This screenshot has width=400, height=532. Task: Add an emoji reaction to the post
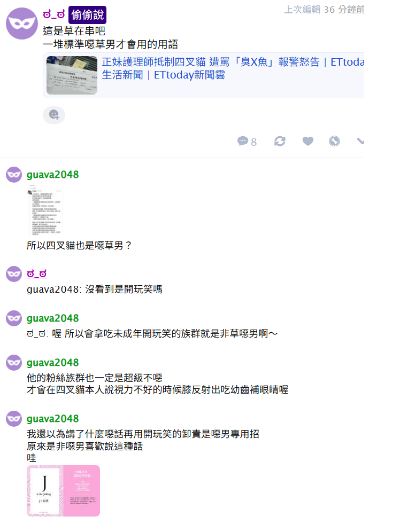pos(54,115)
